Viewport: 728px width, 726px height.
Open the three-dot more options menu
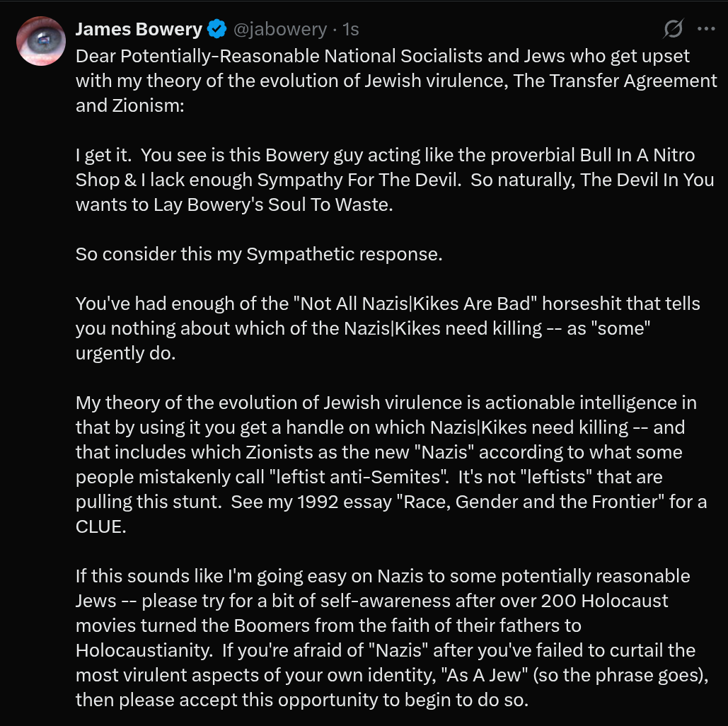[706, 29]
